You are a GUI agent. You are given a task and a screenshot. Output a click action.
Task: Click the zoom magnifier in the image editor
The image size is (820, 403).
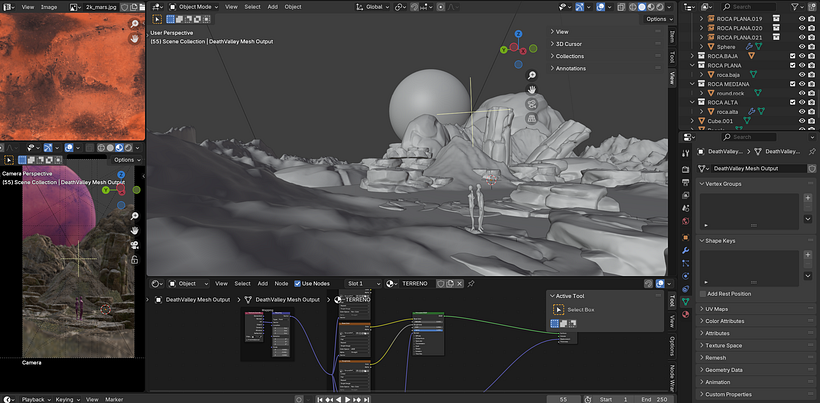[134, 24]
